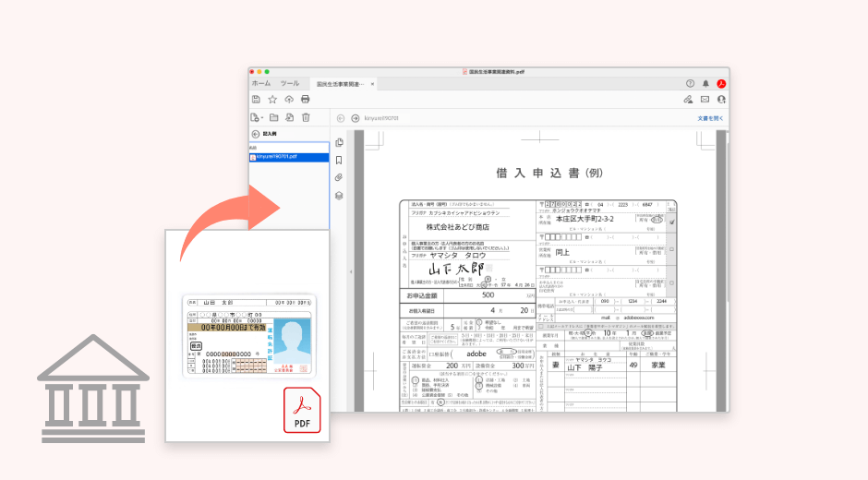This screenshot has width=868, height=480.
Task: Click the 株式会社あどび商店 company name
Action: [x=458, y=227]
